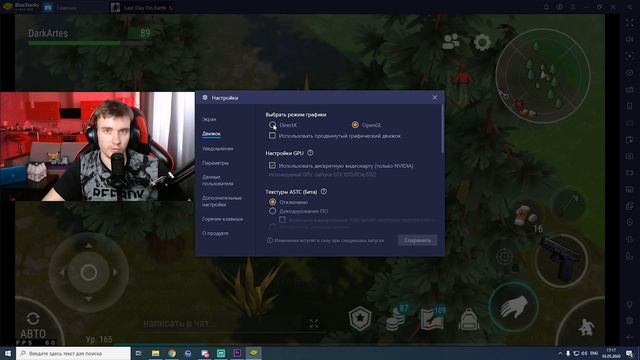Select the ASTC textures Отключено radio option
Viewport: 640px width, 360px height.
(x=272, y=202)
